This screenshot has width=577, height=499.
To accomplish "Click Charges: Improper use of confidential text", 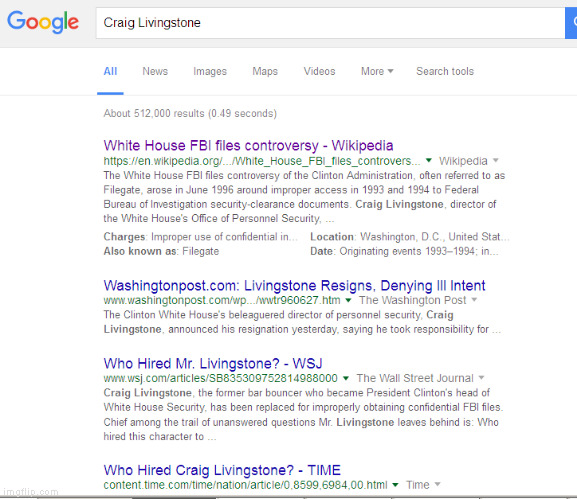I will point(201,237).
